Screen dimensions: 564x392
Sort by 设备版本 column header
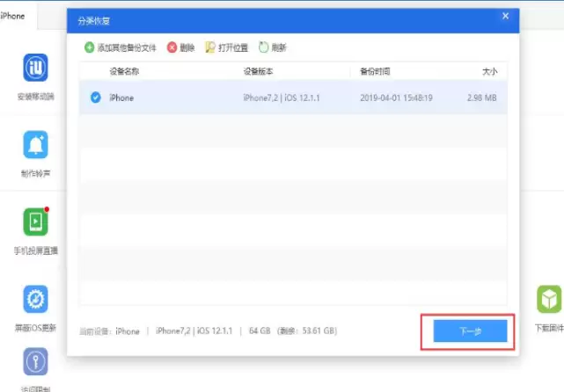(x=258, y=71)
